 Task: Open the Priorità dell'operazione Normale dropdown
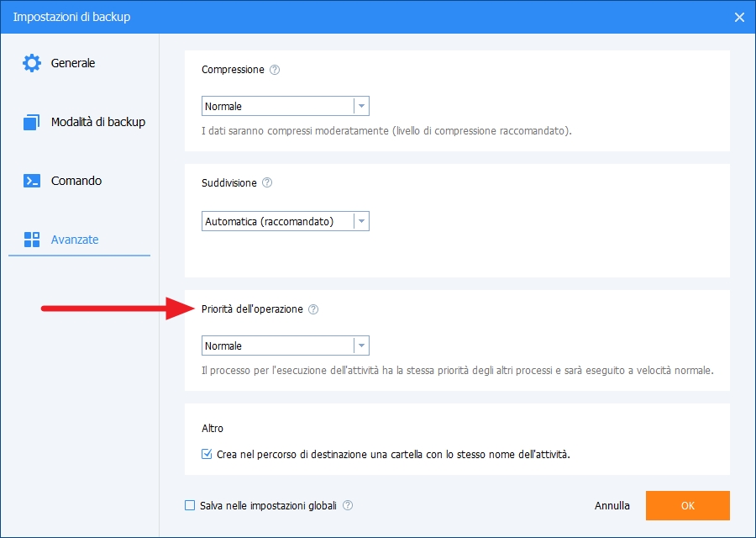pos(286,346)
